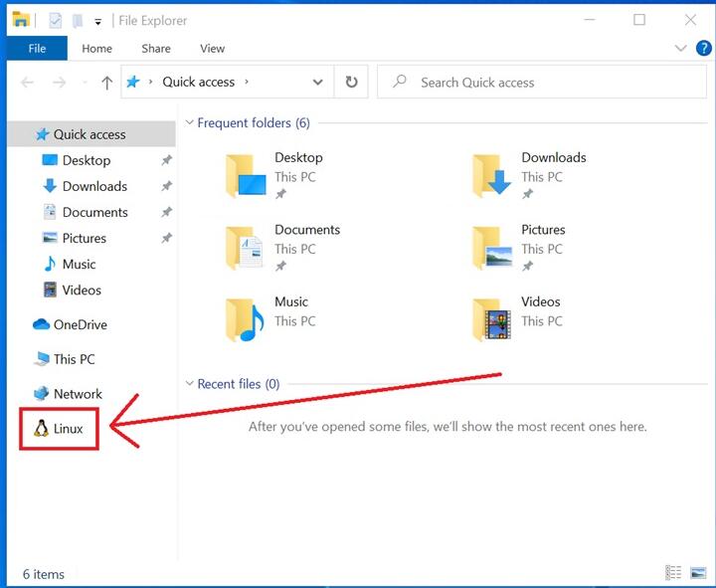Go forward with the right arrow
Screen dimensions: 716x588
[x=59, y=83]
